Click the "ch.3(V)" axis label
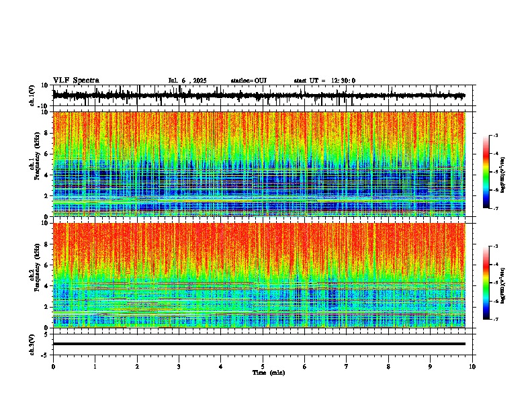 pyautogui.click(x=32, y=345)
